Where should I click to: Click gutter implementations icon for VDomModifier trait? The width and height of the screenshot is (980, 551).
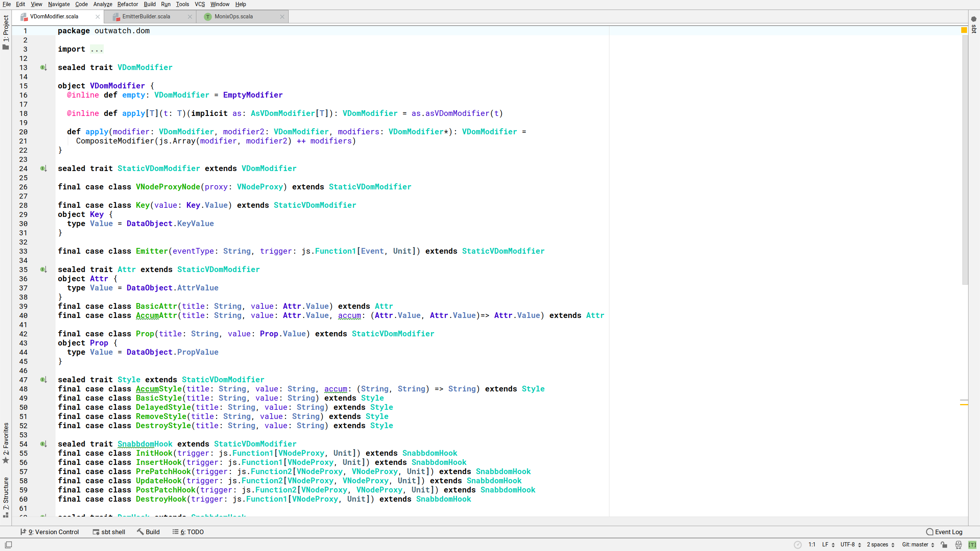coord(43,67)
